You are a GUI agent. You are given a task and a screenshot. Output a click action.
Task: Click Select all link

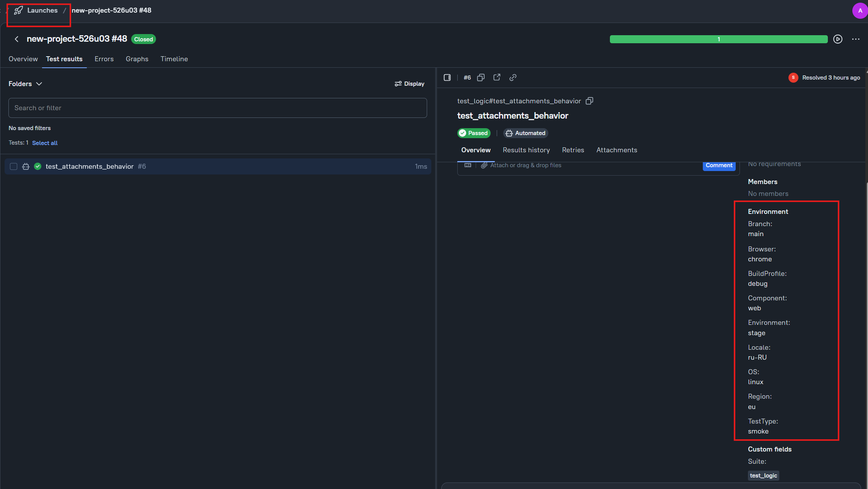[45, 143]
